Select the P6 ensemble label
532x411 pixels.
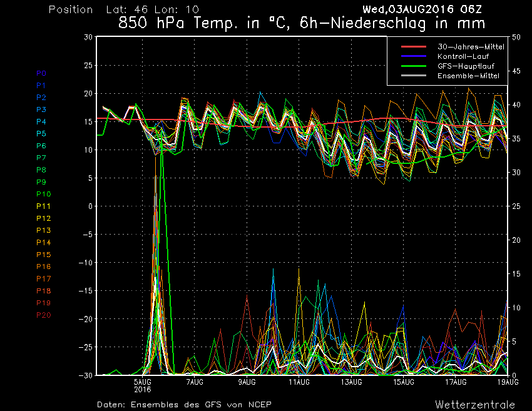tap(41, 146)
